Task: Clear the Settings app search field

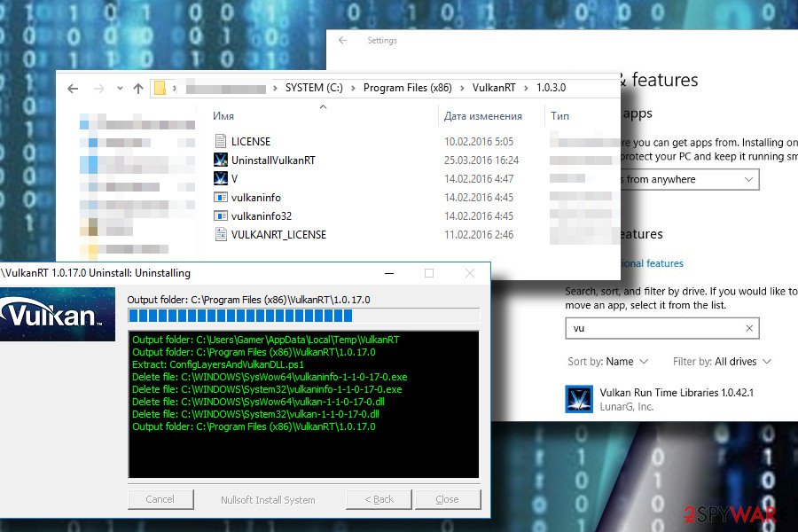Action: click(749, 328)
